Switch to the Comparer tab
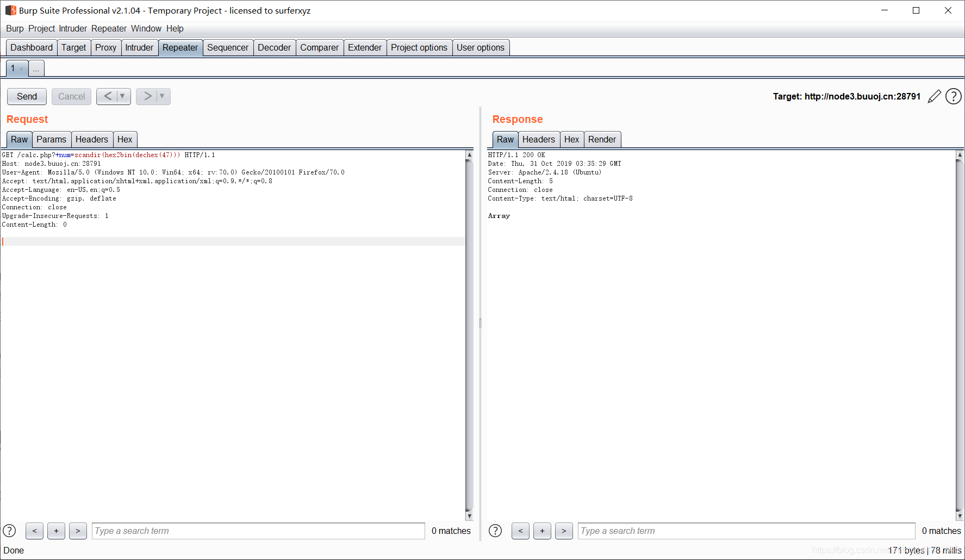Image resolution: width=965 pixels, height=560 pixels. (320, 47)
